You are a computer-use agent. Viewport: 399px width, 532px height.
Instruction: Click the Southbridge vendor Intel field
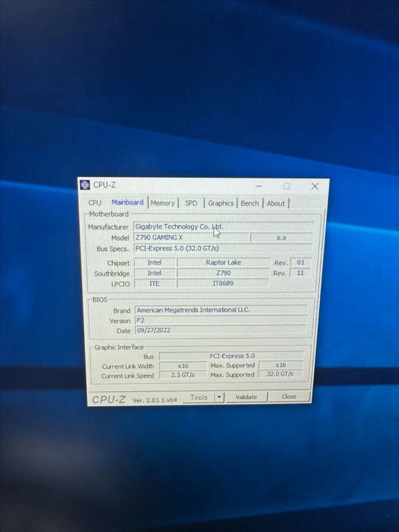[x=154, y=273]
